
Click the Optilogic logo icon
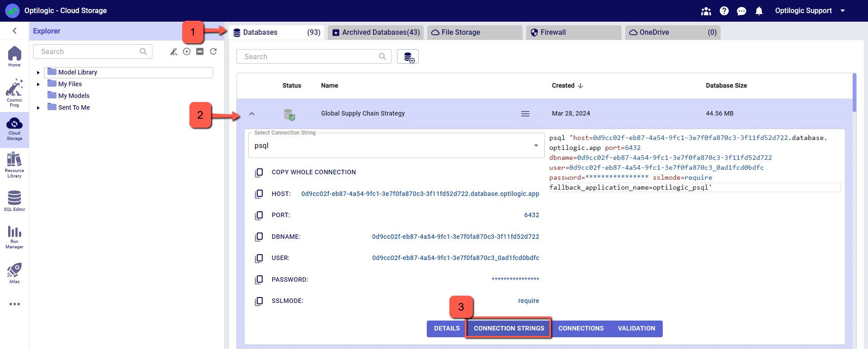[12, 11]
